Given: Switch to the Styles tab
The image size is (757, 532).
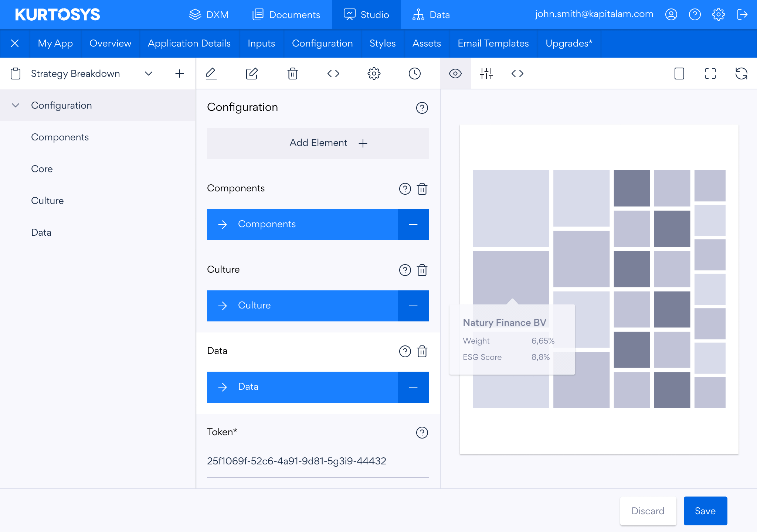Looking at the screenshot, I should click(382, 43).
